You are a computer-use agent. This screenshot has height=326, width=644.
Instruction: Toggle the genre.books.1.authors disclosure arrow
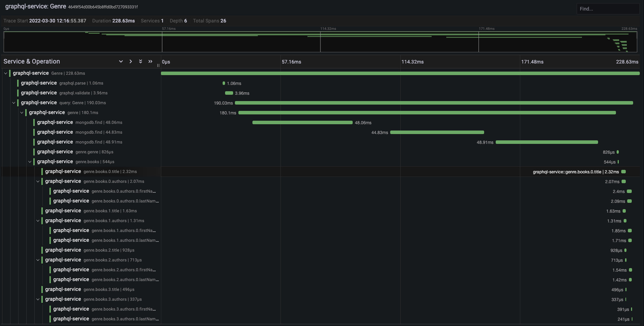click(38, 221)
